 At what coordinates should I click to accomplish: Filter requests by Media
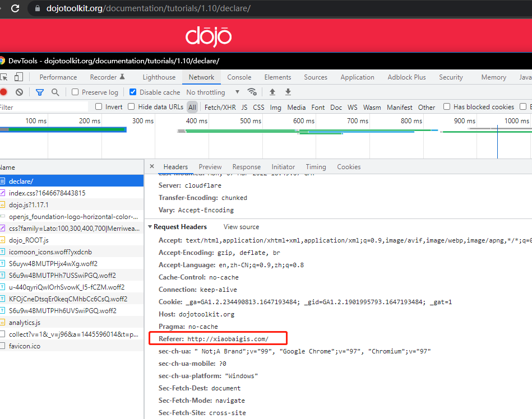pos(297,108)
